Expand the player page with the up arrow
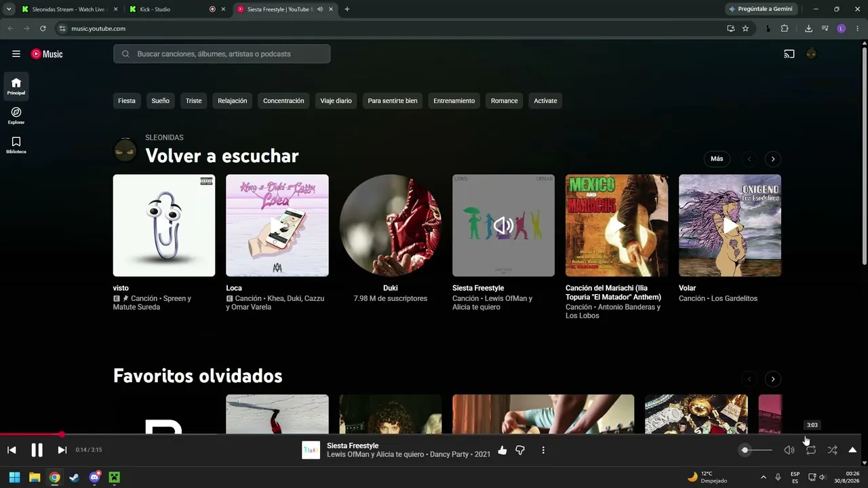 (x=852, y=450)
